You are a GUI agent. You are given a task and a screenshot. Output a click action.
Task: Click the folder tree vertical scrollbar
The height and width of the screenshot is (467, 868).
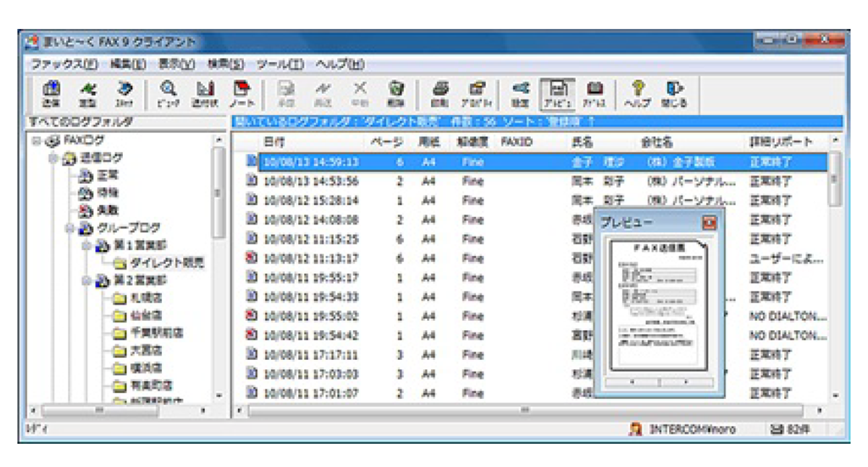point(219,268)
